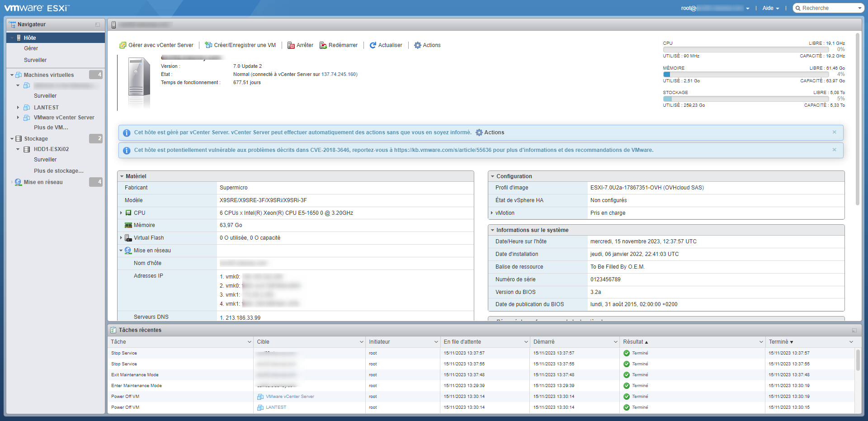
Task: Collapse the Matériel section
Action: [122, 176]
